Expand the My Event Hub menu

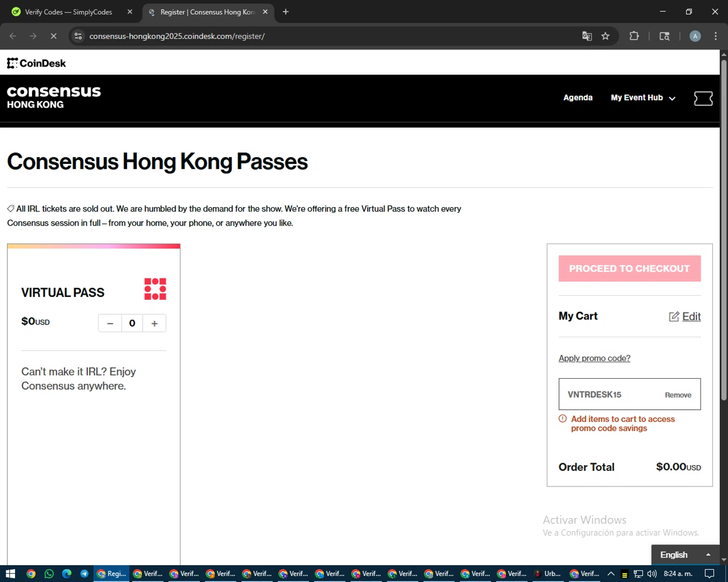[643, 98]
